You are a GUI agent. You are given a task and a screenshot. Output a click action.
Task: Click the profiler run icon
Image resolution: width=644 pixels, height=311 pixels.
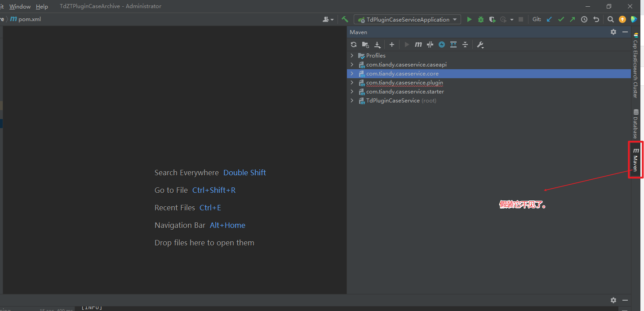[503, 19]
